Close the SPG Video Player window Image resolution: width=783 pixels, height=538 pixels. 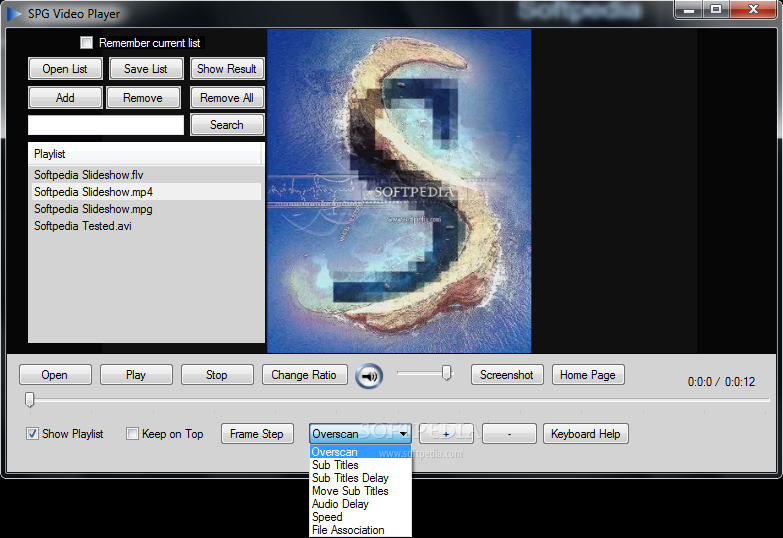753,9
